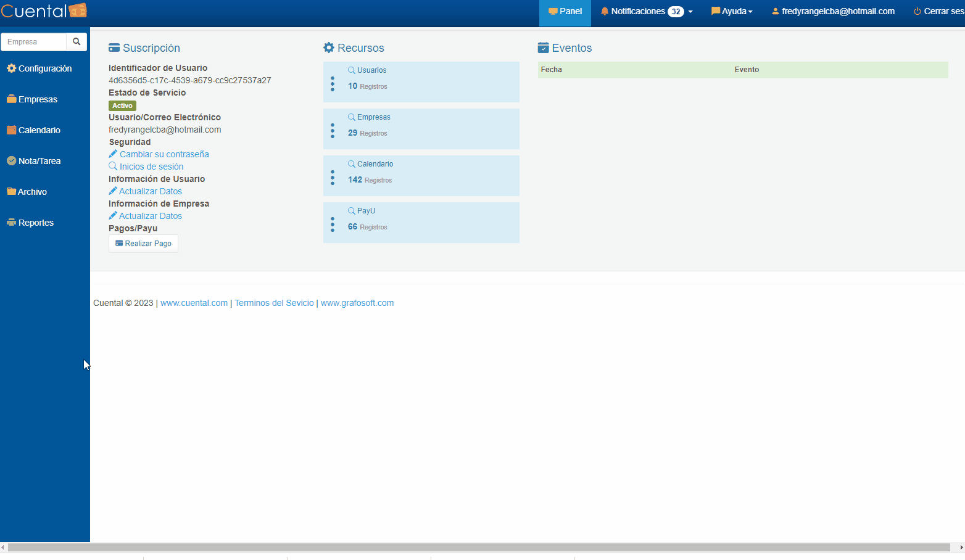Click the horizontal scrollbar at the bottom
This screenshot has width=965, height=560.
[x=479, y=548]
